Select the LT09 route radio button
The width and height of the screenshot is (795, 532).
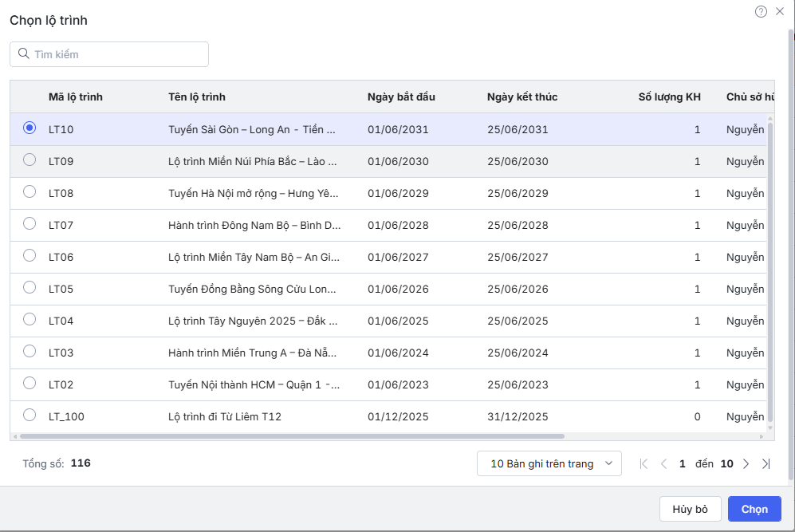30,160
